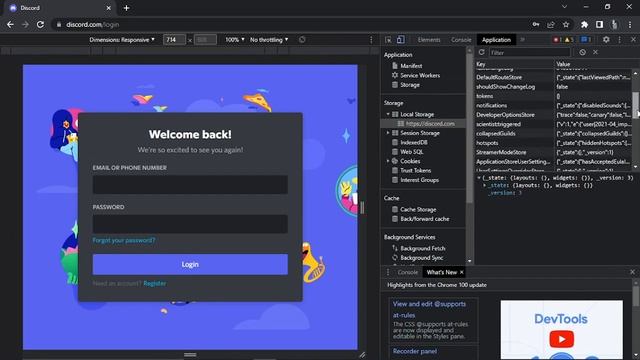Open the 100% zoom dropdown
Screen dimensions: 640x360
(235, 40)
